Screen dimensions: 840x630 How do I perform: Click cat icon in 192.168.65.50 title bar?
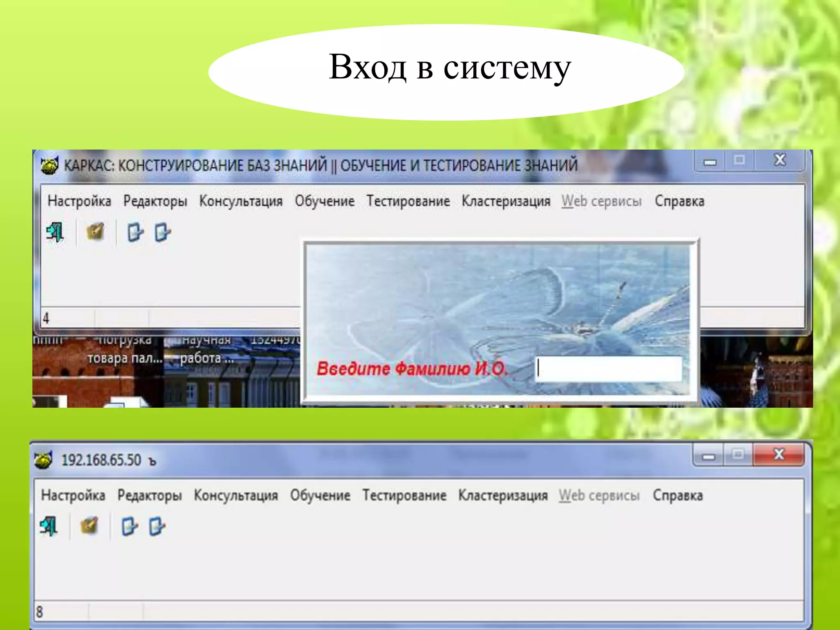coord(43,460)
